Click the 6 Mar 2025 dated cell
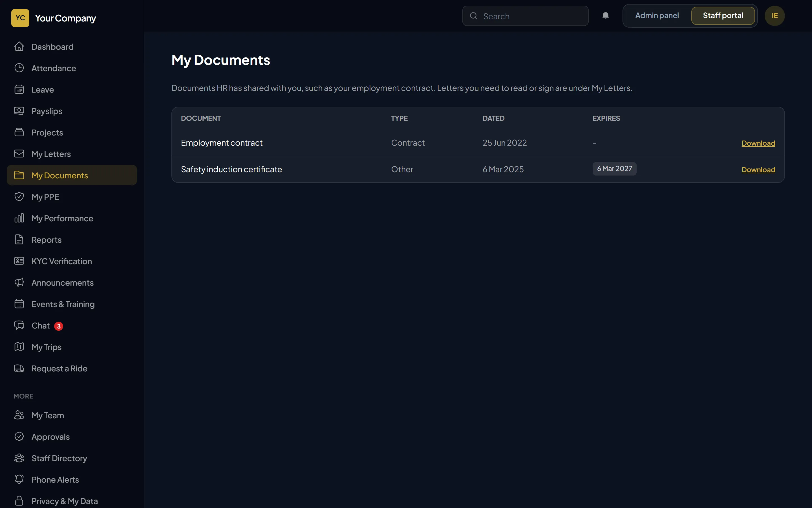 pyautogui.click(x=503, y=169)
